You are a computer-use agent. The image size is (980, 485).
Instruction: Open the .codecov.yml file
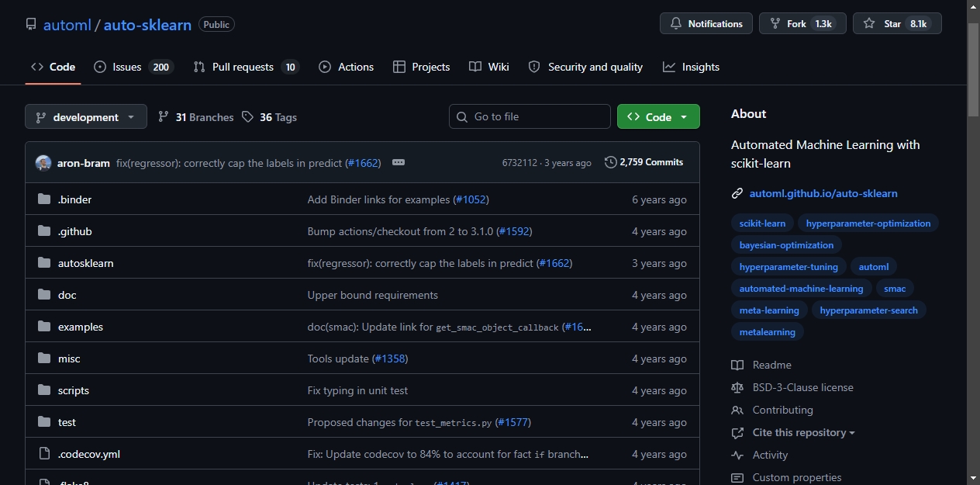pos(89,454)
